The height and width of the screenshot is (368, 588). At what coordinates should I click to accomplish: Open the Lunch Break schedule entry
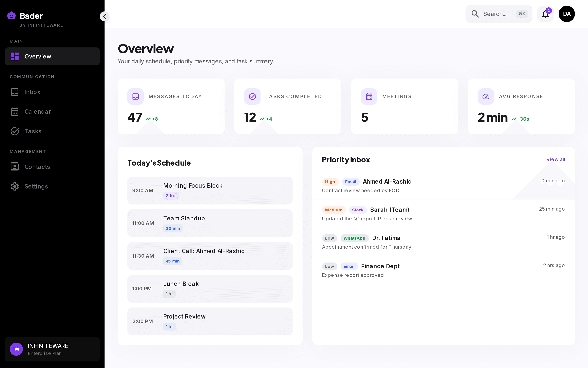click(x=210, y=289)
